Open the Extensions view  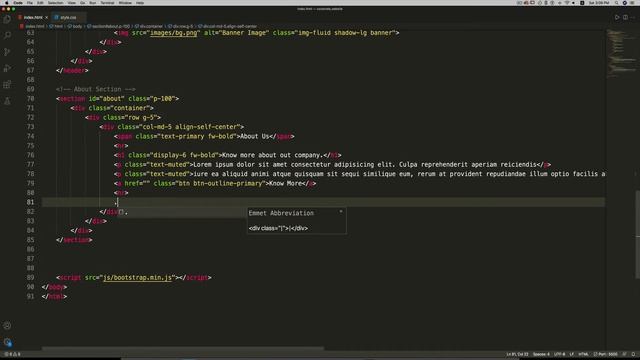pos(7,84)
